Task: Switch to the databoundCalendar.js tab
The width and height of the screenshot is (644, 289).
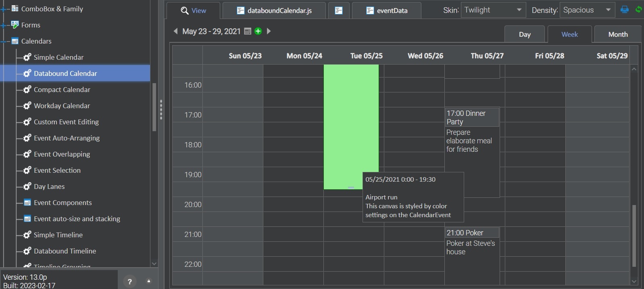Action: tap(274, 10)
